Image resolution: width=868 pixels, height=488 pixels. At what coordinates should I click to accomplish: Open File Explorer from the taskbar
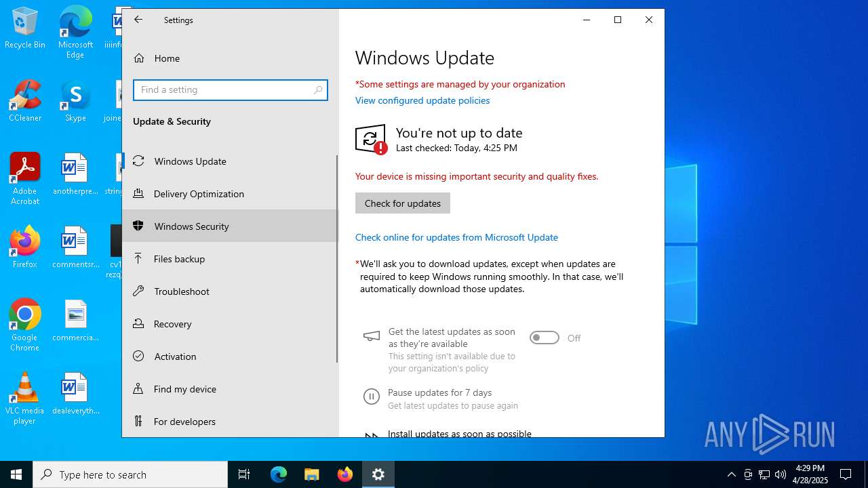point(312,474)
